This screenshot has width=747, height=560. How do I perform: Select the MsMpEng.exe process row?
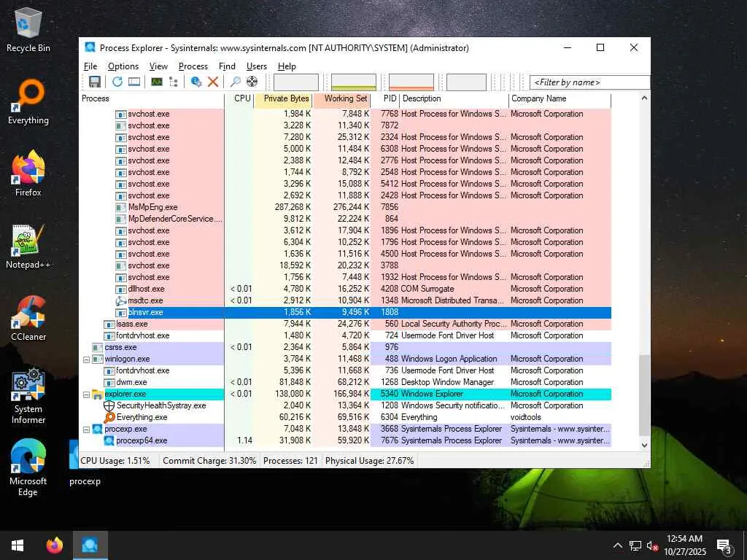(345, 207)
